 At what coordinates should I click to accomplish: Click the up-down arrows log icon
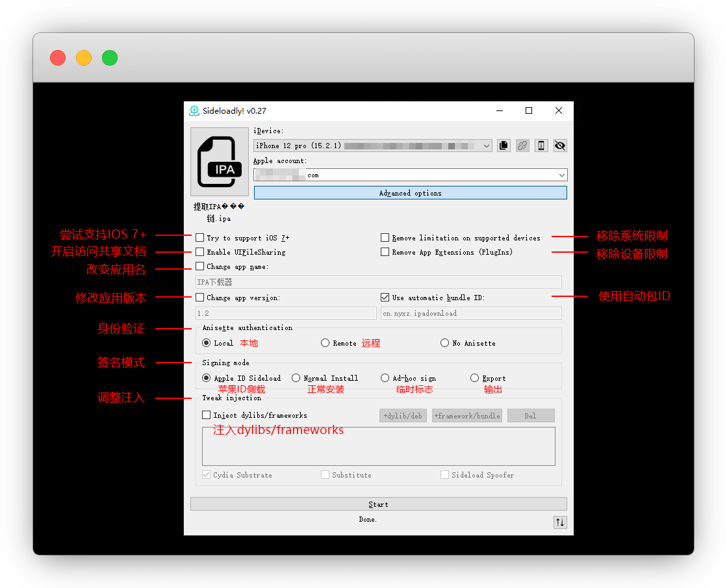pyautogui.click(x=560, y=522)
